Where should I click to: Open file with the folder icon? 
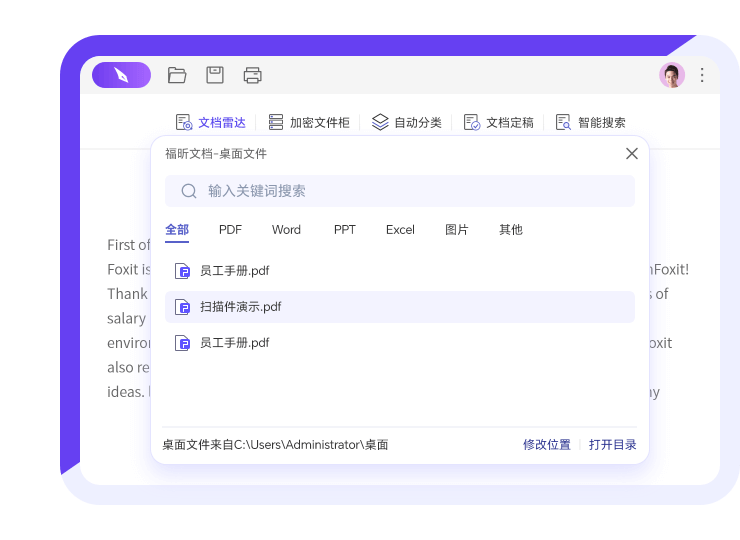(177, 75)
